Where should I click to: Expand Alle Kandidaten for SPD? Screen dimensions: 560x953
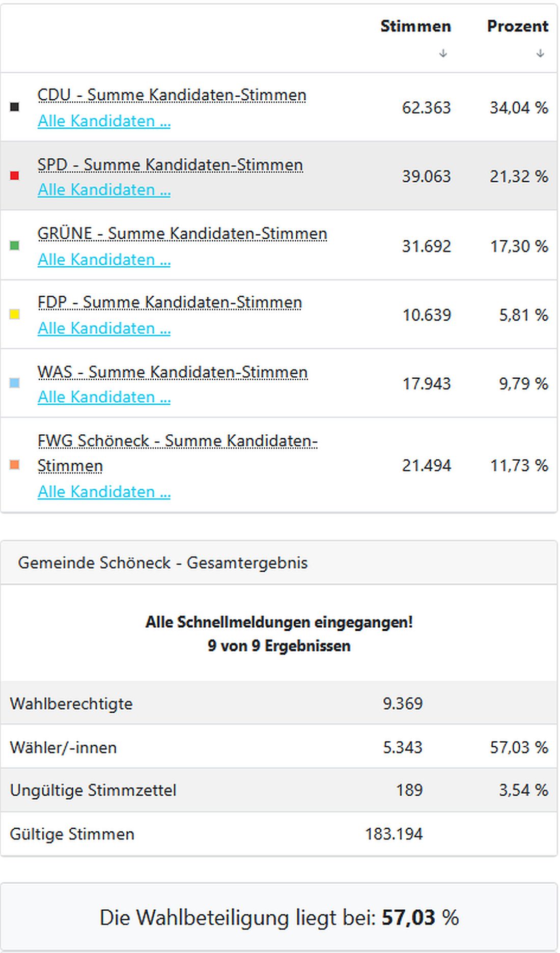pos(104,190)
